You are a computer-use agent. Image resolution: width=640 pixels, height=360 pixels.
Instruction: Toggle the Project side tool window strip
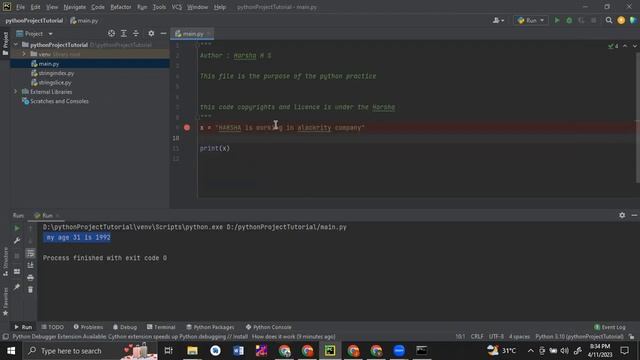[5, 43]
